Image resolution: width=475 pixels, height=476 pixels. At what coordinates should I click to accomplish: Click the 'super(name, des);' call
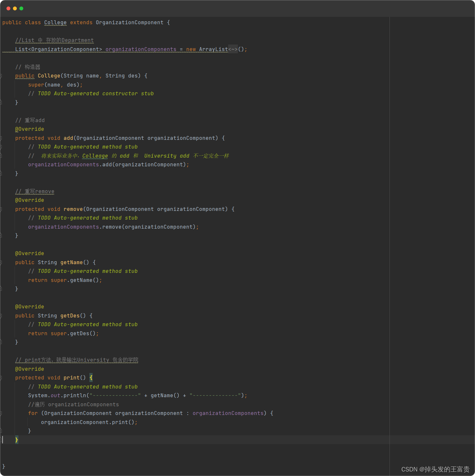pyautogui.click(x=56, y=85)
